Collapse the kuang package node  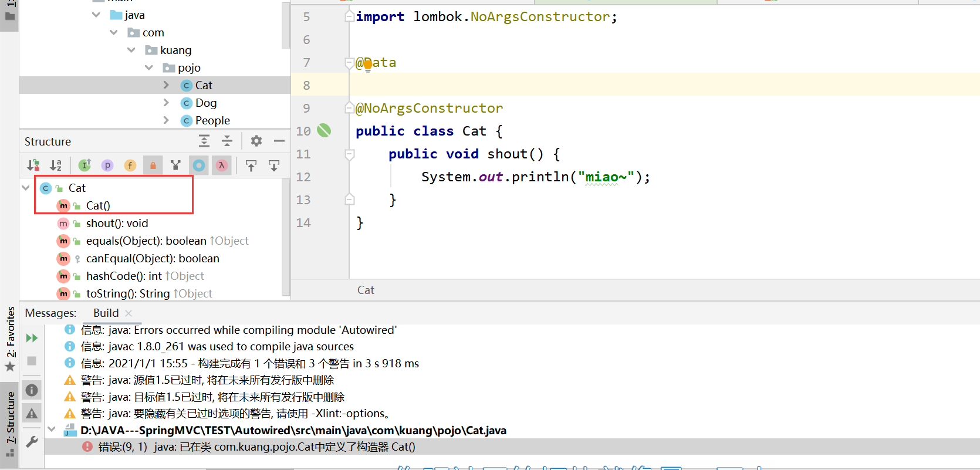[x=131, y=50]
